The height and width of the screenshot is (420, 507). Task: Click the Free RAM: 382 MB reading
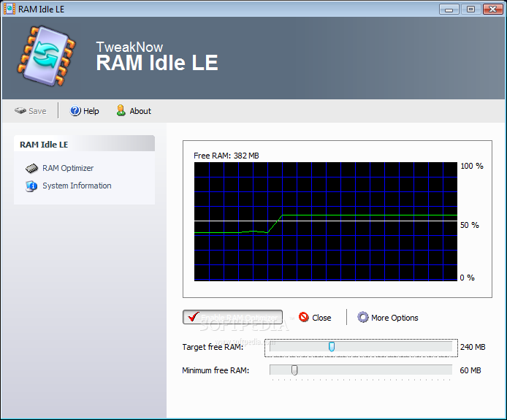tap(226, 156)
